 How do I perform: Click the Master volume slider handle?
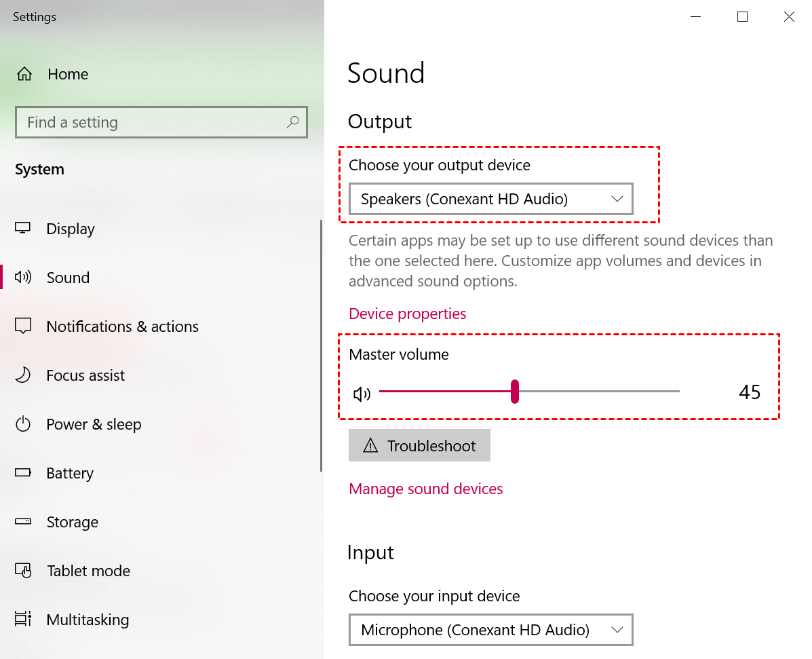515,392
